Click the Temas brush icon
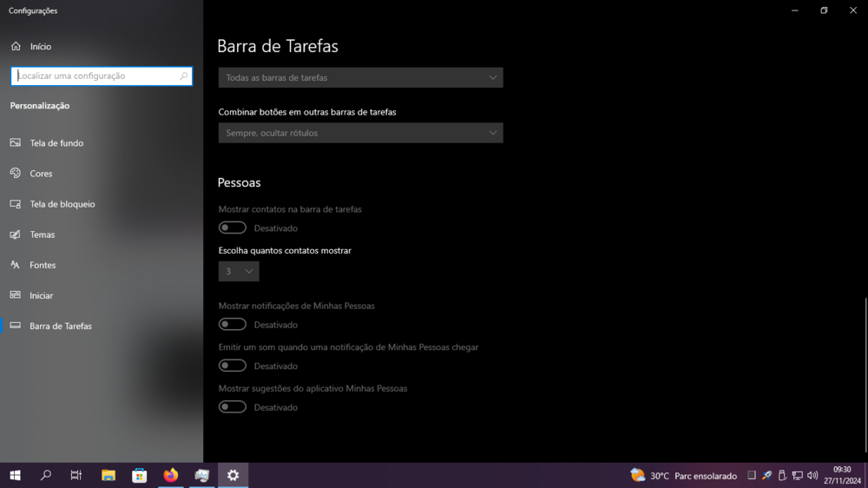Screen dimensions: 868x488 16,234
